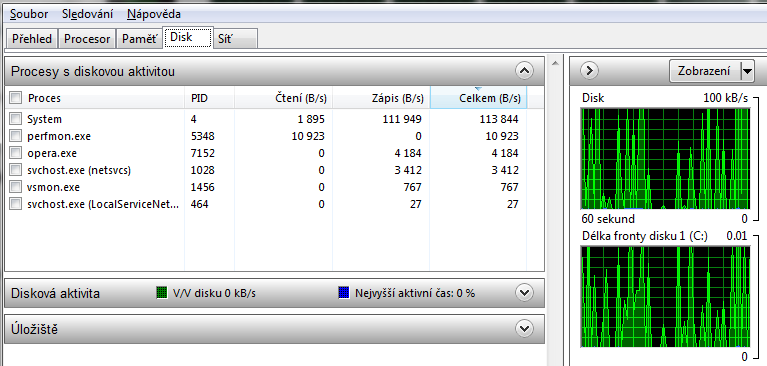Click PID value 464
The width and height of the screenshot is (767, 366).
pyautogui.click(x=200, y=204)
